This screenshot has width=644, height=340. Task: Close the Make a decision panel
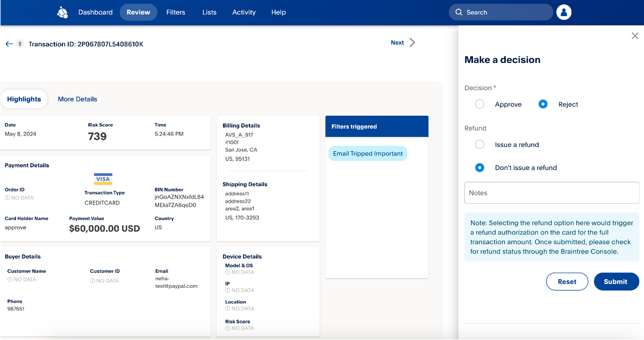(634, 36)
